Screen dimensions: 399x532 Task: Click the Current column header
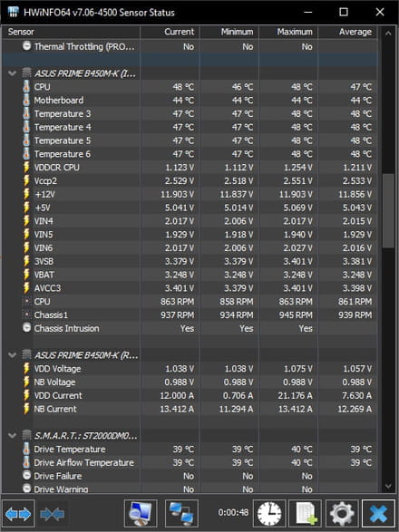pyautogui.click(x=170, y=32)
